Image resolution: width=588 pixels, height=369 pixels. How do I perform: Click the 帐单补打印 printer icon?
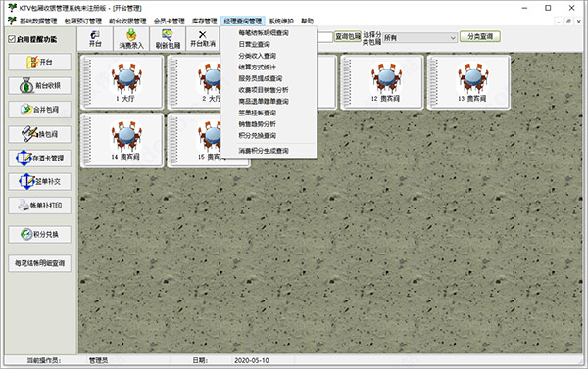[24, 206]
